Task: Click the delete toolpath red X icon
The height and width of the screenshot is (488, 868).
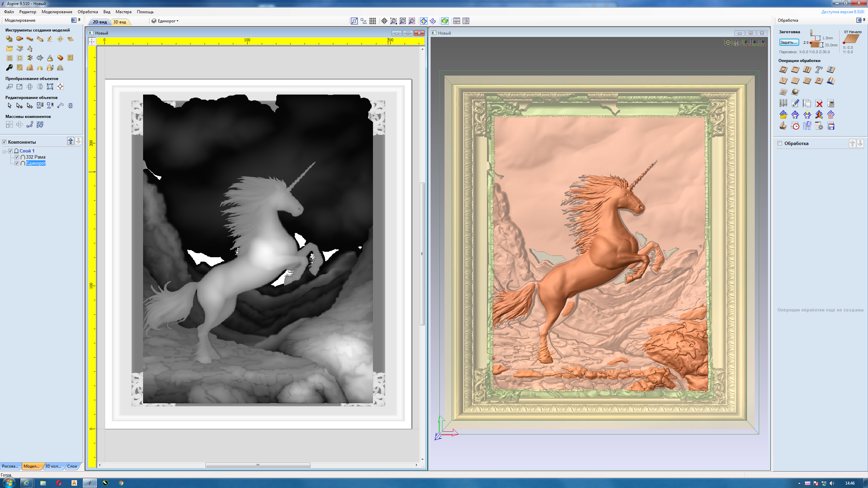Action: pos(819,103)
